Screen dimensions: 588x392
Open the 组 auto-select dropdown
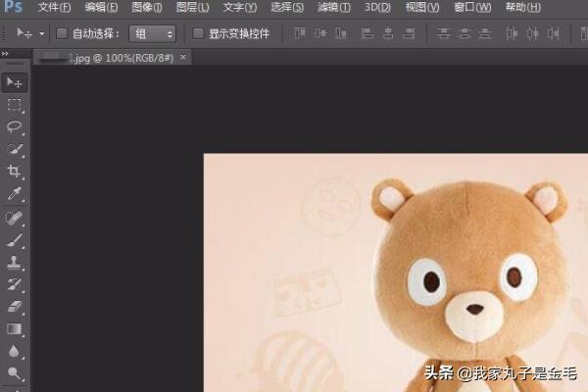pyautogui.click(x=152, y=34)
